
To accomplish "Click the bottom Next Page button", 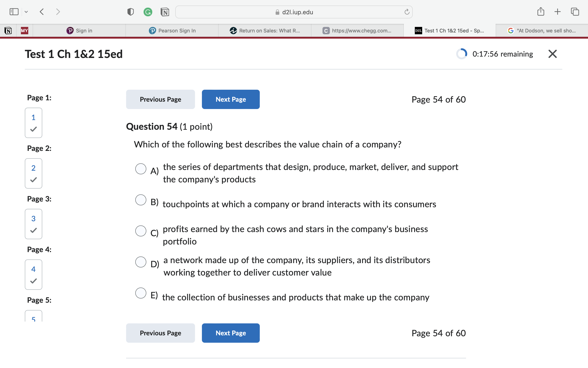I will pos(231,333).
